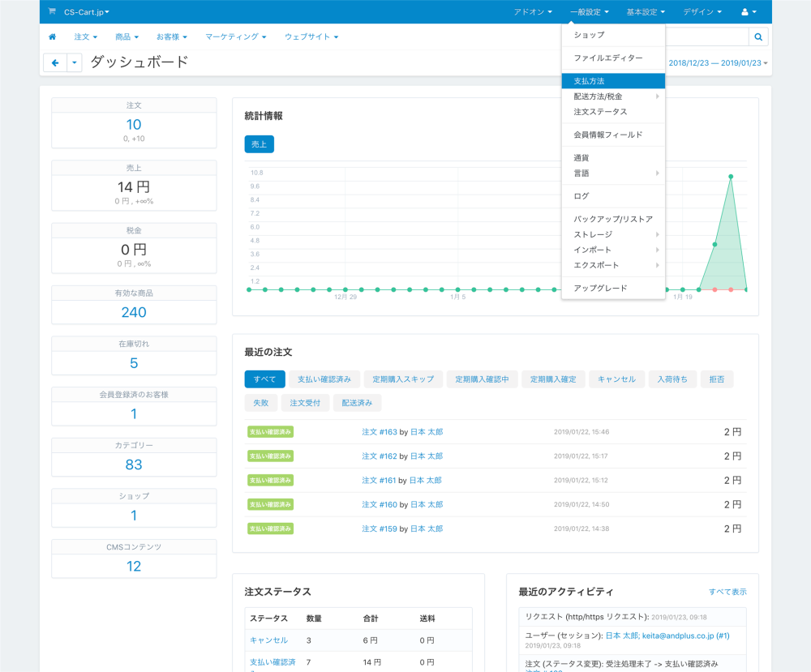Open the dropdown caret beside back arrow
This screenshot has height=672, width=811.
75,63
